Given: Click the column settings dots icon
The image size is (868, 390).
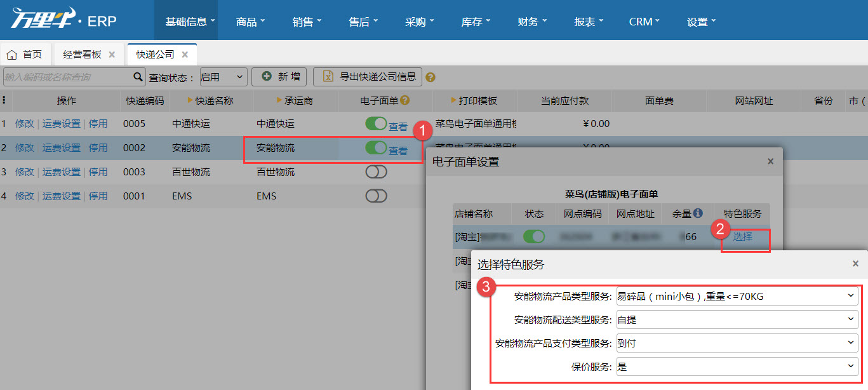Looking at the screenshot, I should pos(4,100).
